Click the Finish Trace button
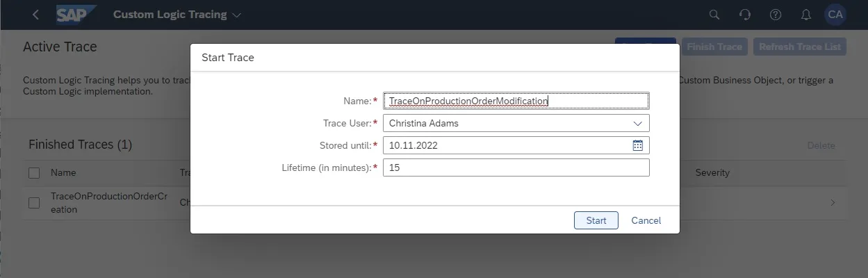The image size is (868, 278). tap(714, 47)
